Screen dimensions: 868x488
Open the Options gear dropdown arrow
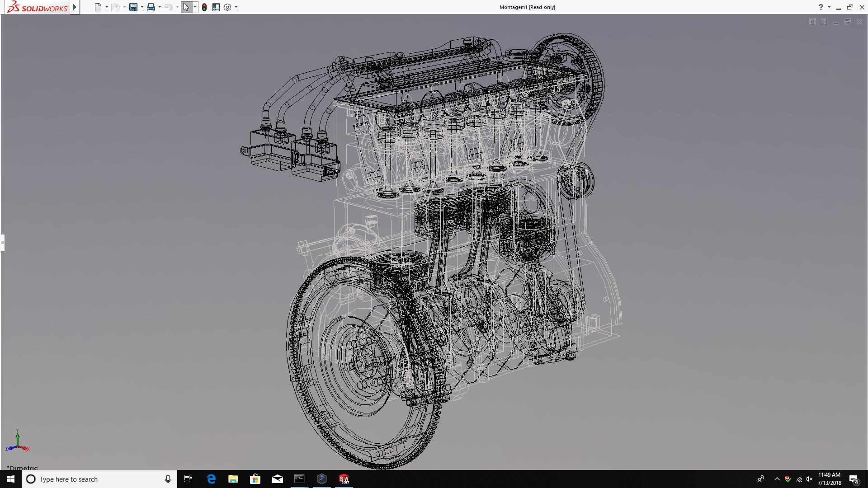[x=236, y=7]
